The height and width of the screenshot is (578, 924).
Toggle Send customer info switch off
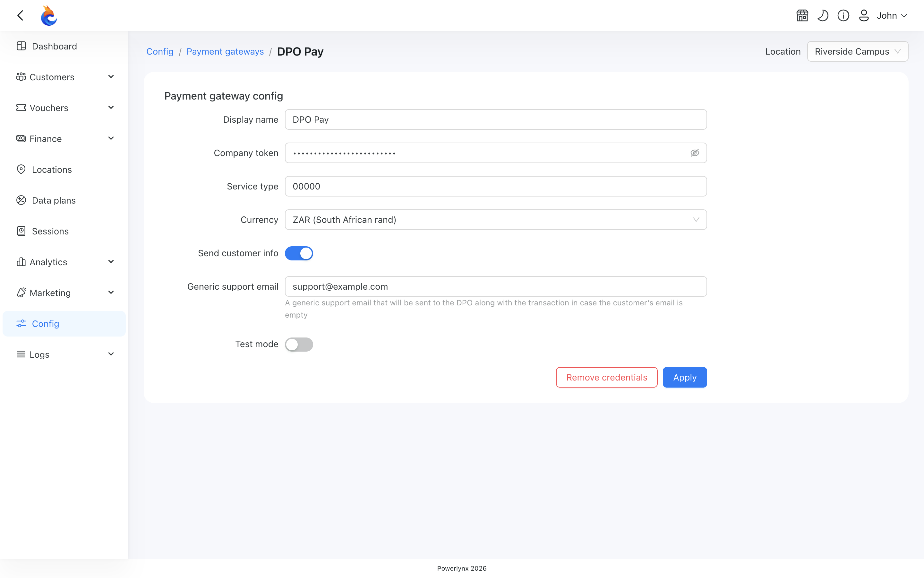coord(299,253)
